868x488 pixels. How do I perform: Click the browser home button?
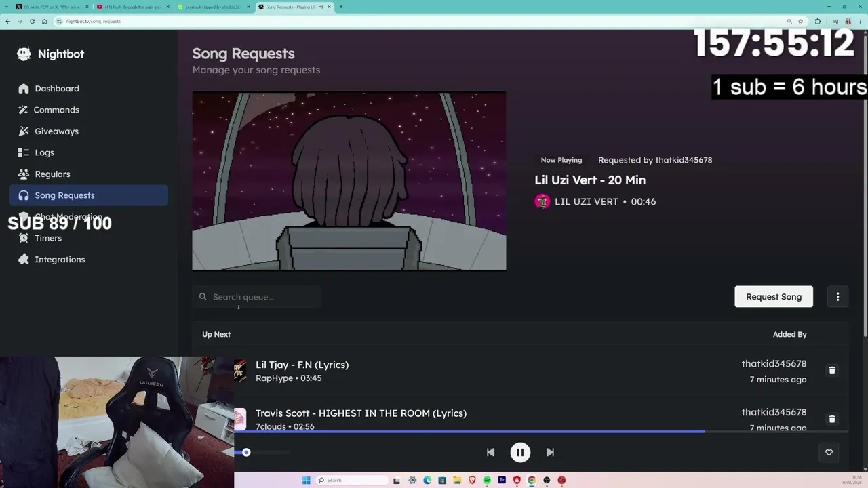click(44, 21)
